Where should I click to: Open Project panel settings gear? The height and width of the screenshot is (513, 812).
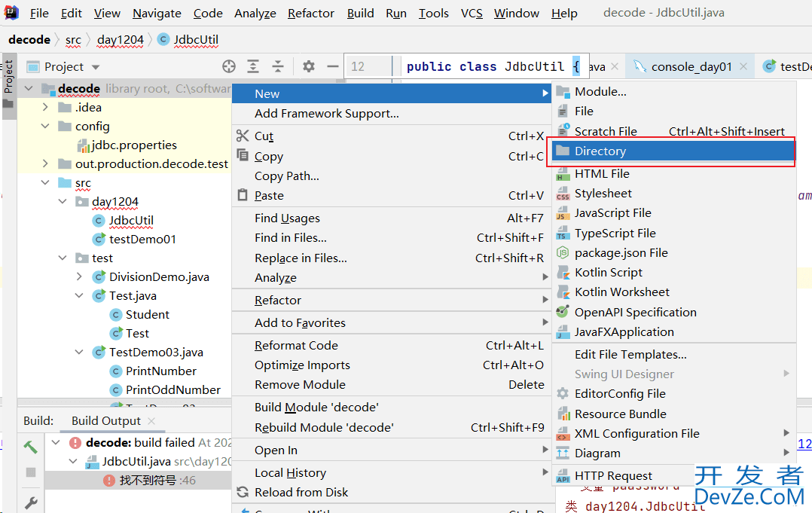(309, 66)
